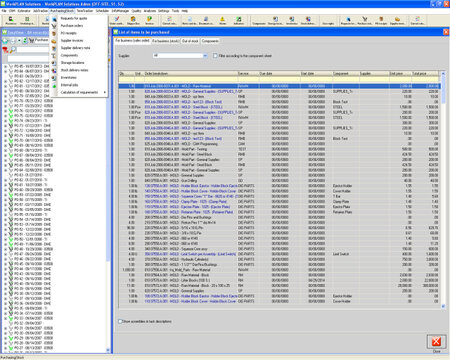Open the Inventories menu icon
Image resolution: width=450 pixels, height=360 pixels.
(54, 78)
